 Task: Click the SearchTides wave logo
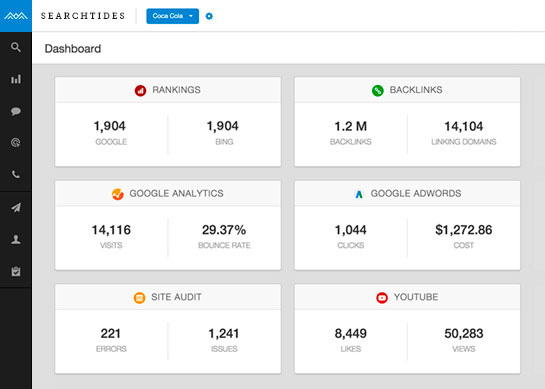coord(16,16)
